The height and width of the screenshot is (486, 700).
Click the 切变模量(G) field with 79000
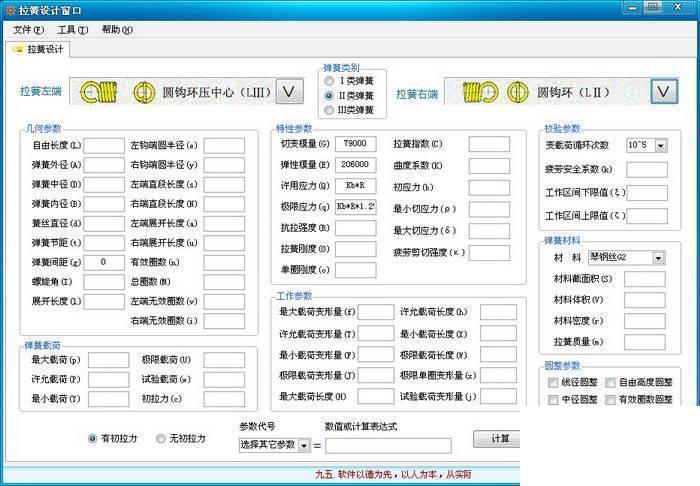[x=355, y=144]
